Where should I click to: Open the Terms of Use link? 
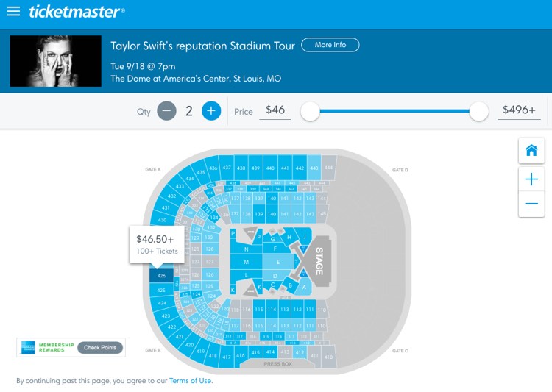191,380
